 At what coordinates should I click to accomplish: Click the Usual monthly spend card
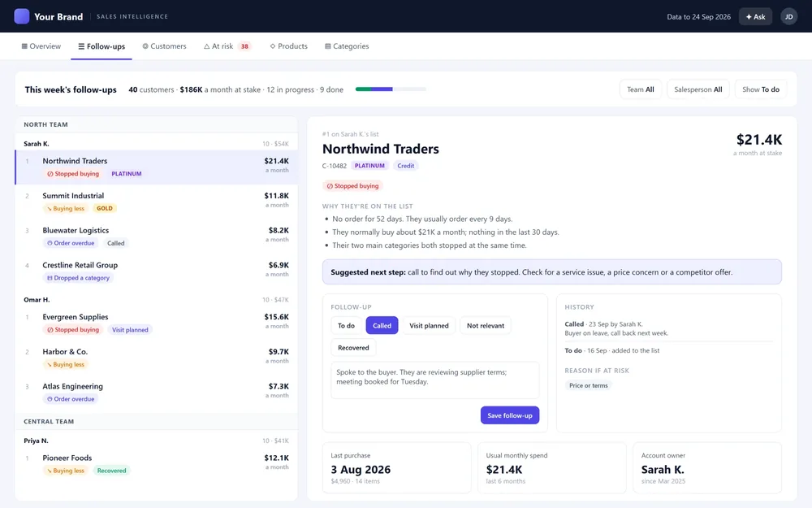pos(552,467)
